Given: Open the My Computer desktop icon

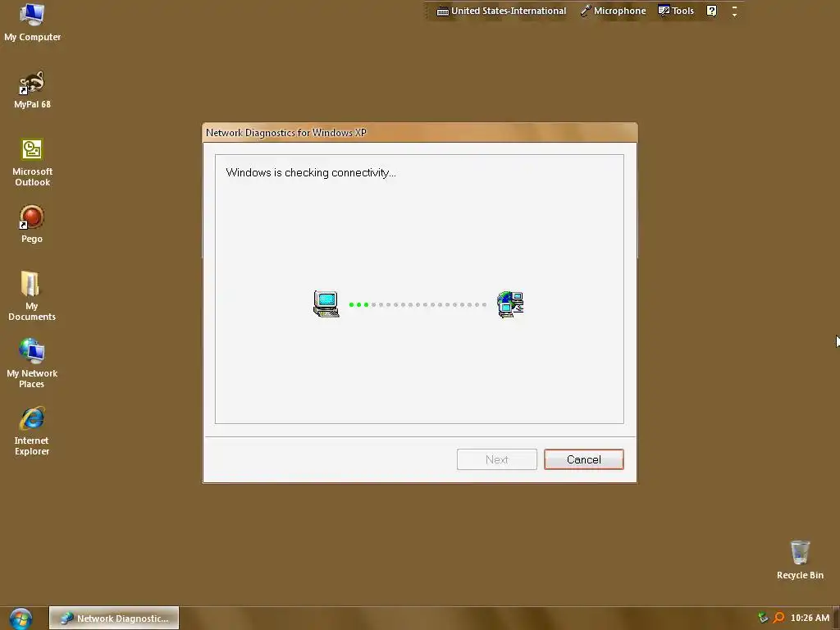Looking at the screenshot, I should pyautogui.click(x=32, y=22).
